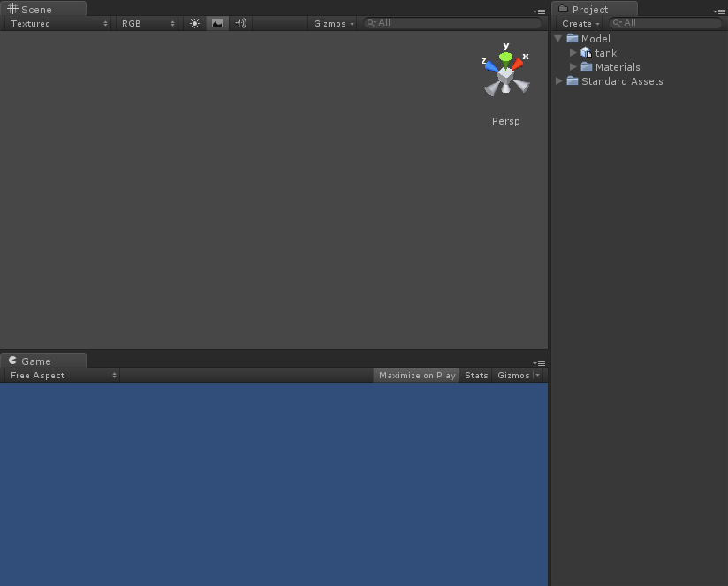
Task: Click the magnifier icon in Scene search
Action: (371, 23)
